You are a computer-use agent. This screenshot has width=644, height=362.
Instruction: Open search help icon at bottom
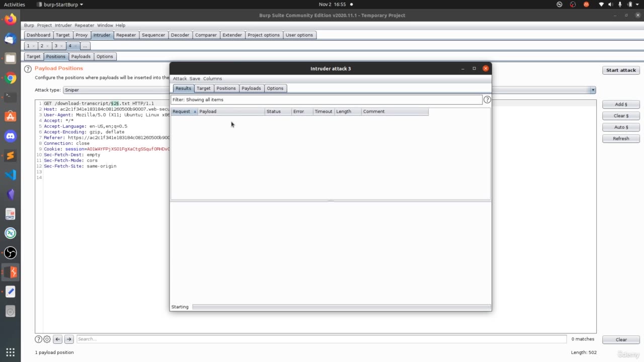click(38, 339)
